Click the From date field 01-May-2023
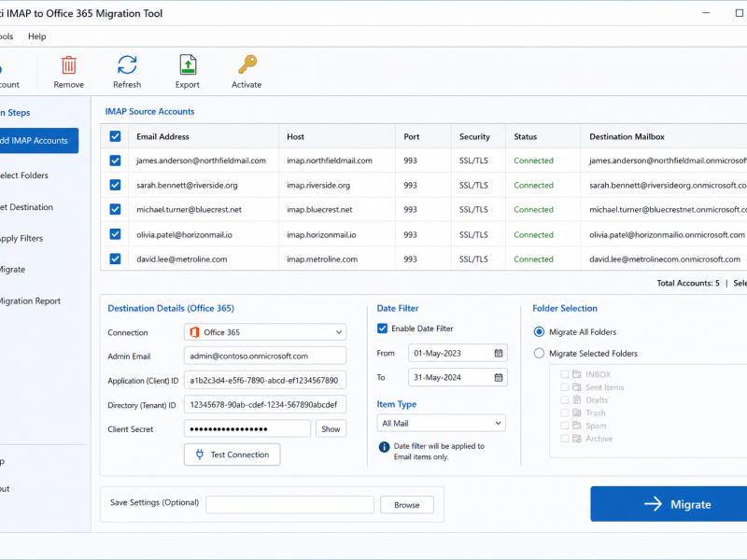The height and width of the screenshot is (560, 747). coord(458,354)
